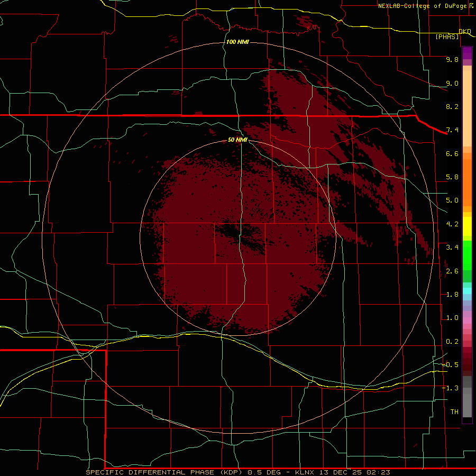Image resolution: width=476 pixels, height=476 pixels.
Task: Click the -1.3 value on the color scale
Action: (x=451, y=388)
